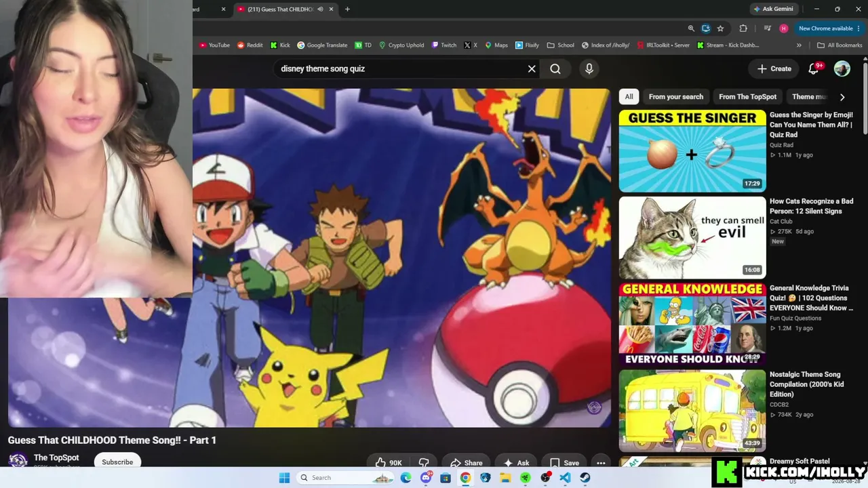This screenshot has width=868, height=488.
Task: Click the Chrome zoom magnifier icon
Action: pos(691,28)
